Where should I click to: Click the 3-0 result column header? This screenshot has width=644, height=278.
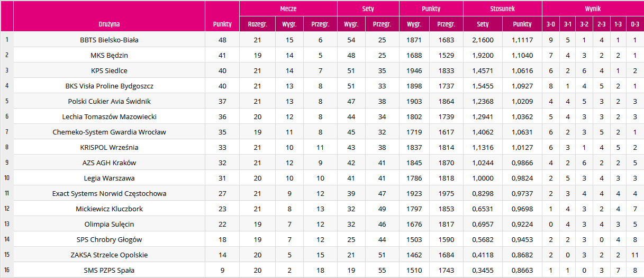pos(550,24)
